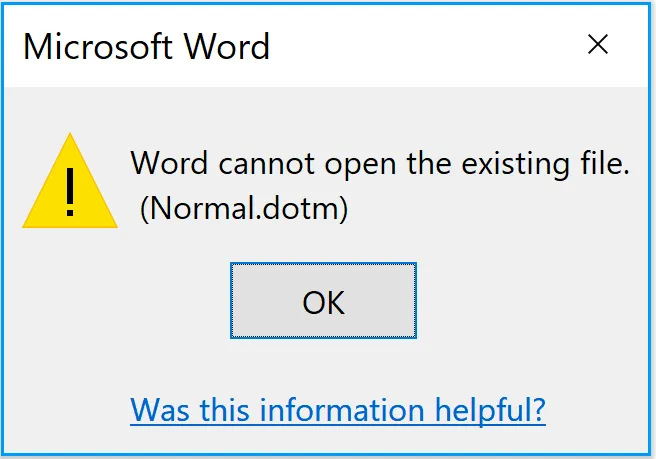Acknowledge the Normal.dotm error with OK
656x459 pixels.
pyautogui.click(x=323, y=301)
